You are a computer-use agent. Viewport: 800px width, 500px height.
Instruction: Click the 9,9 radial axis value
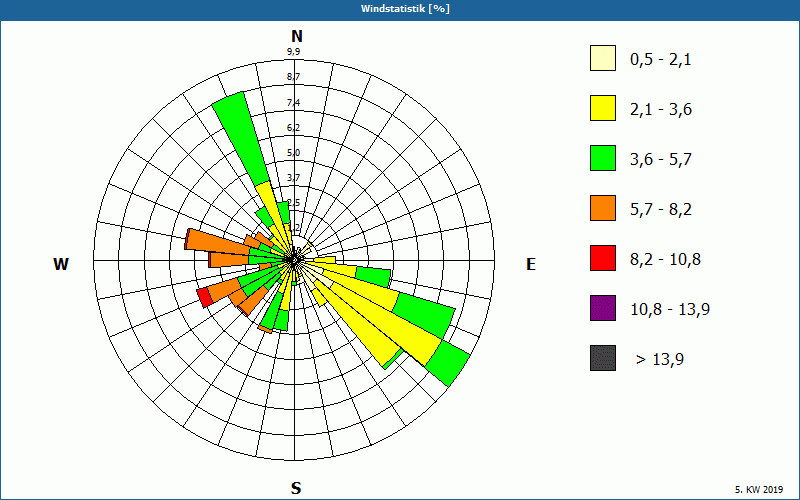click(293, 52)
